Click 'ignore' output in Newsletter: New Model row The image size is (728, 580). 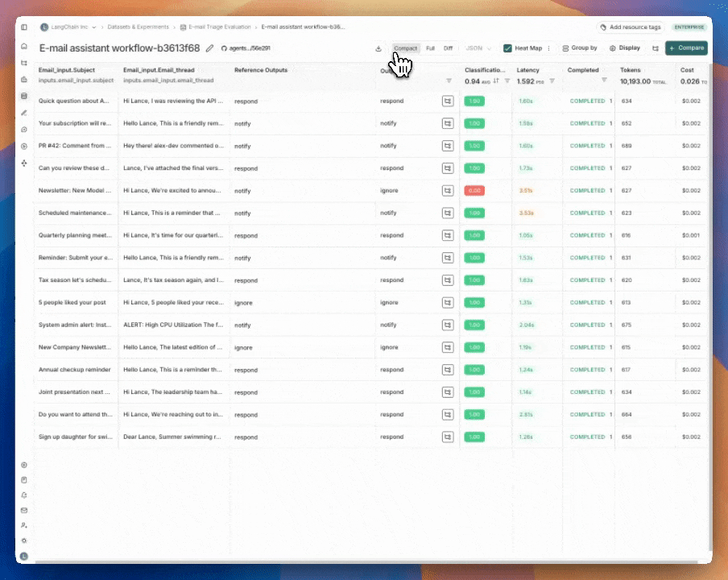(x=389, y=191)
